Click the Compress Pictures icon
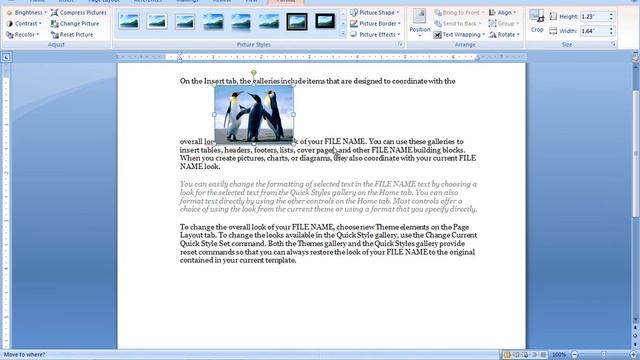 click(x=55, y=13)
